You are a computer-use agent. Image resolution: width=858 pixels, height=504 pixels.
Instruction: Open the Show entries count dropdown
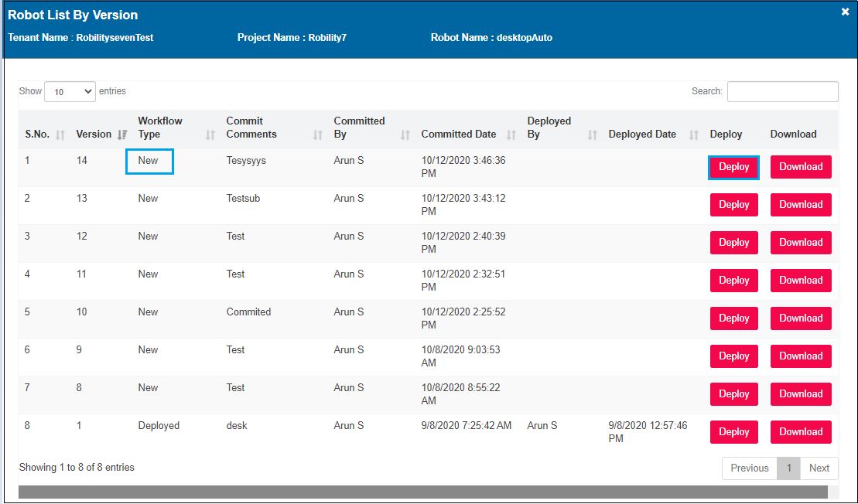tap(70, 91)
